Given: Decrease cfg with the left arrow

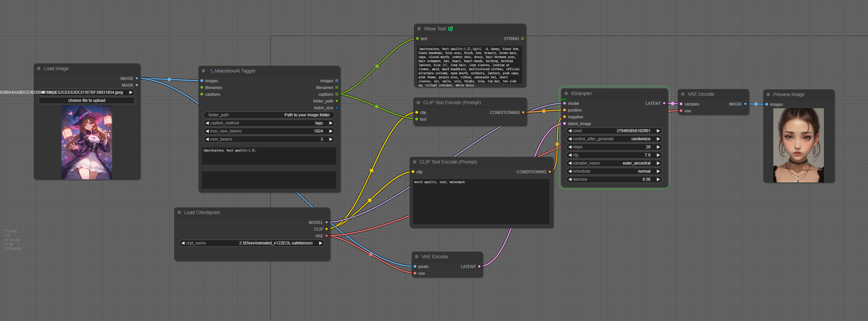Looking at the screenshot, I should [570, 155].
